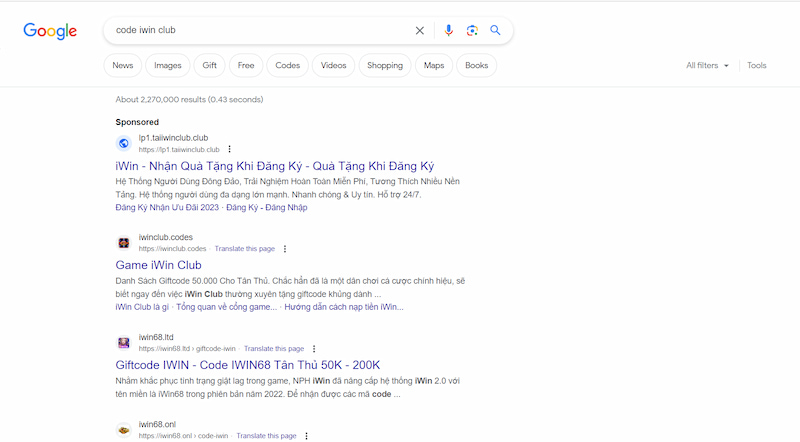
Task: Expand the All filters dropdown
Action: point(707,66)
